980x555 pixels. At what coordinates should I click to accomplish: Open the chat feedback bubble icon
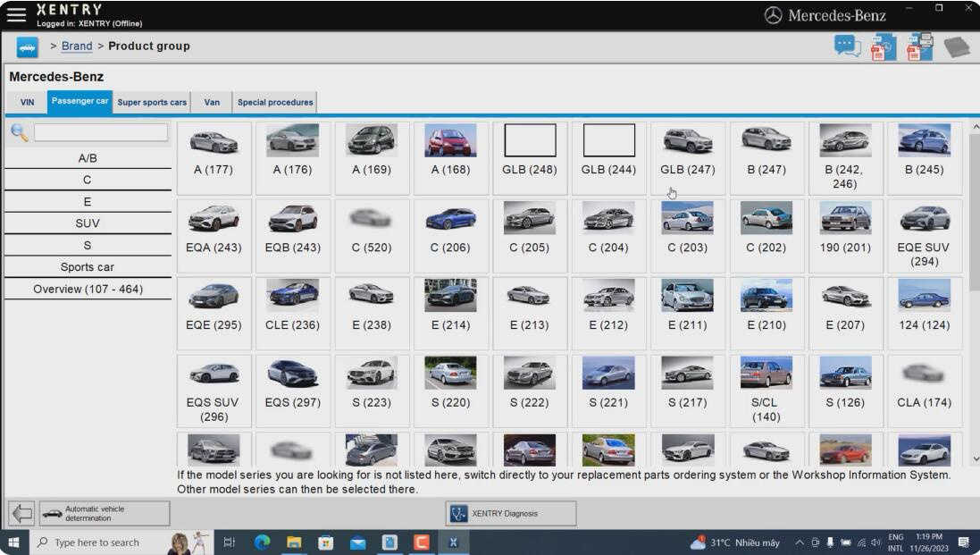pyautogui.click(x=848, y=46)
